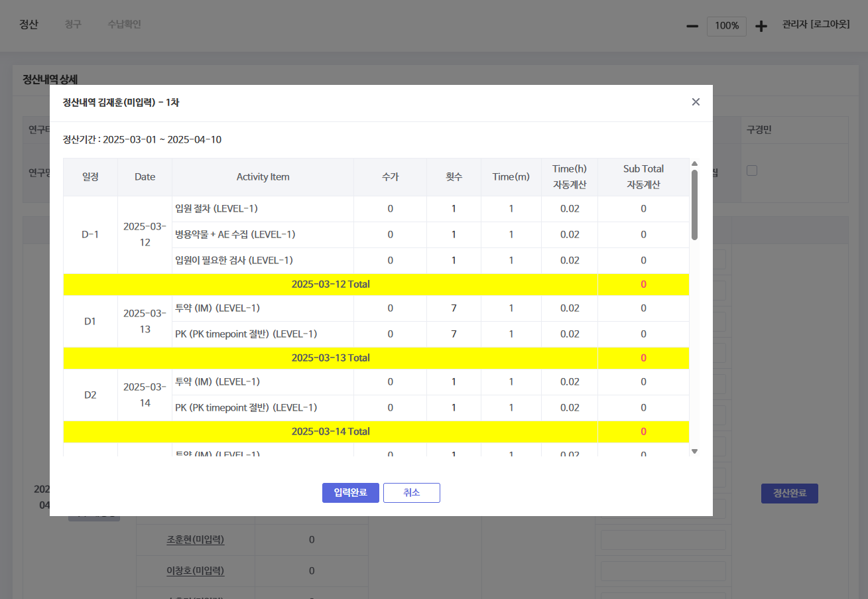Click the table scrollbar down arrow

694,451
